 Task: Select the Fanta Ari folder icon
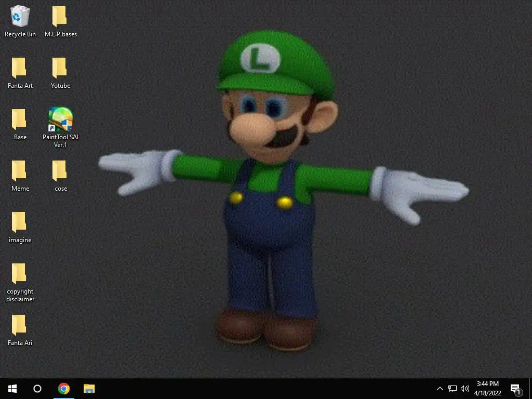coord(19,325)
